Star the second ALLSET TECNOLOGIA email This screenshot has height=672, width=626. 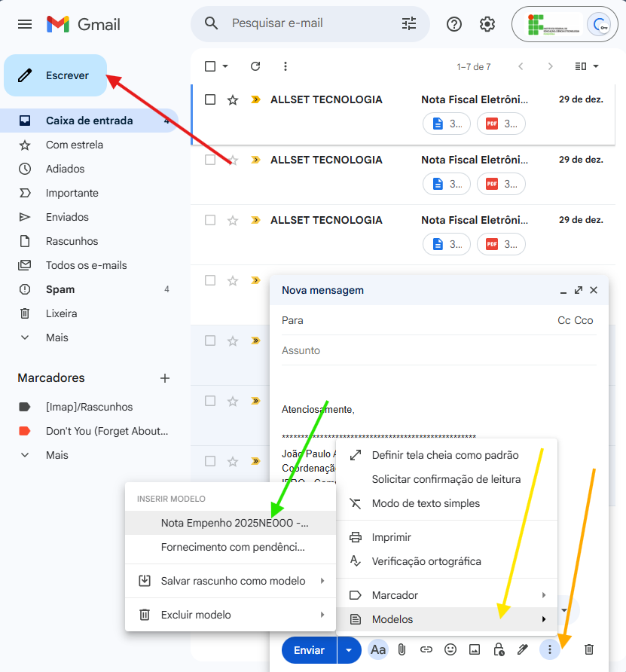point(233,160)
